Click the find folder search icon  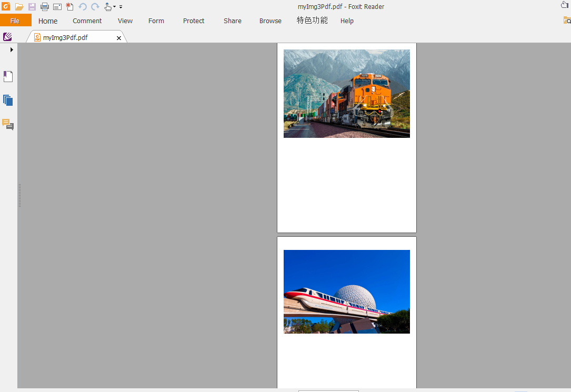(567, 21)
